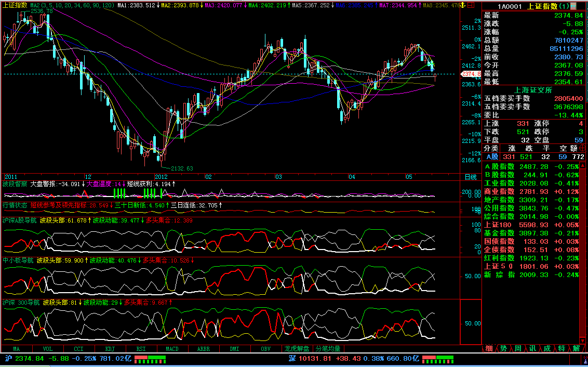Select the 势 trend tab
The image size is (588, 367).
coord(504,349)
